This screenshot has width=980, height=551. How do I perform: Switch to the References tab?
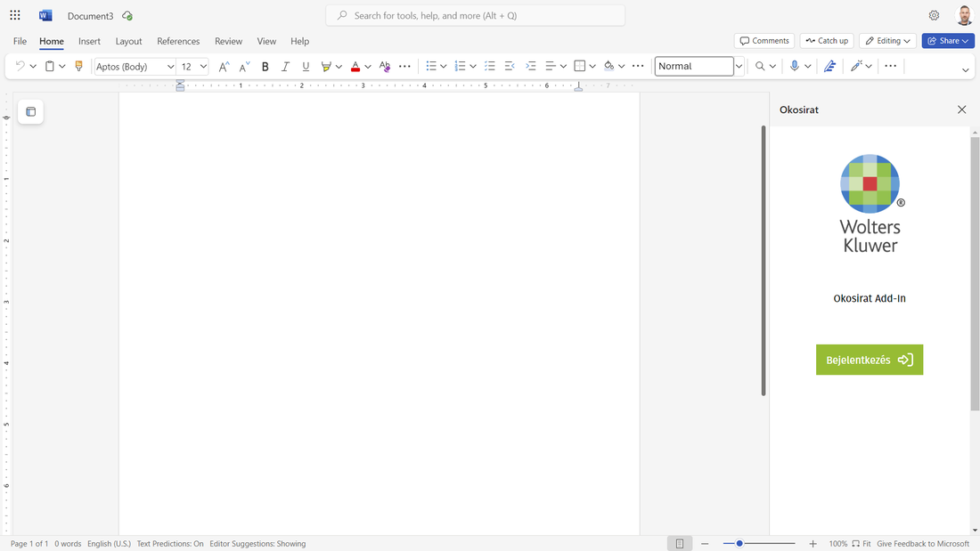[x=178, y=41]
